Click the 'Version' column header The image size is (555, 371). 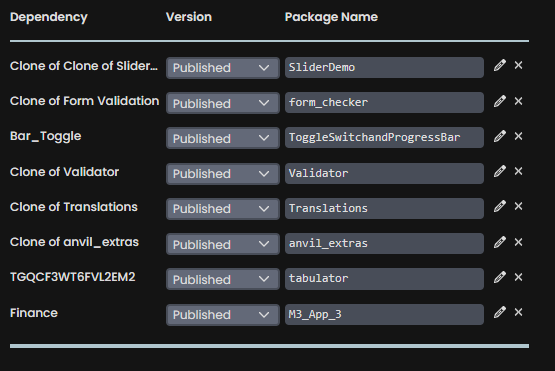coord(189,17)
